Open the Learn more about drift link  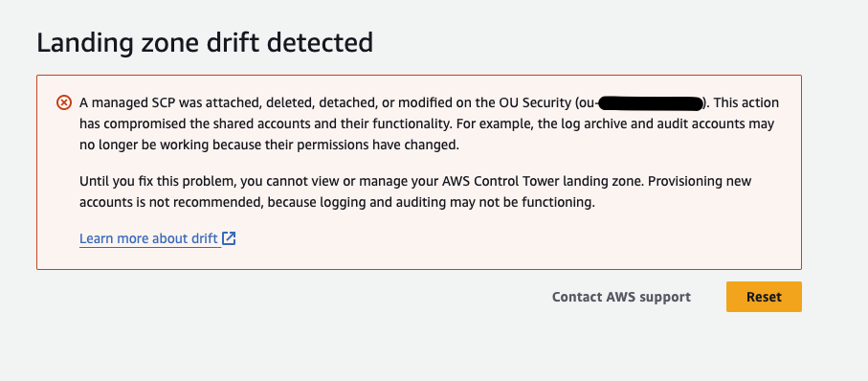coord(148,238)
